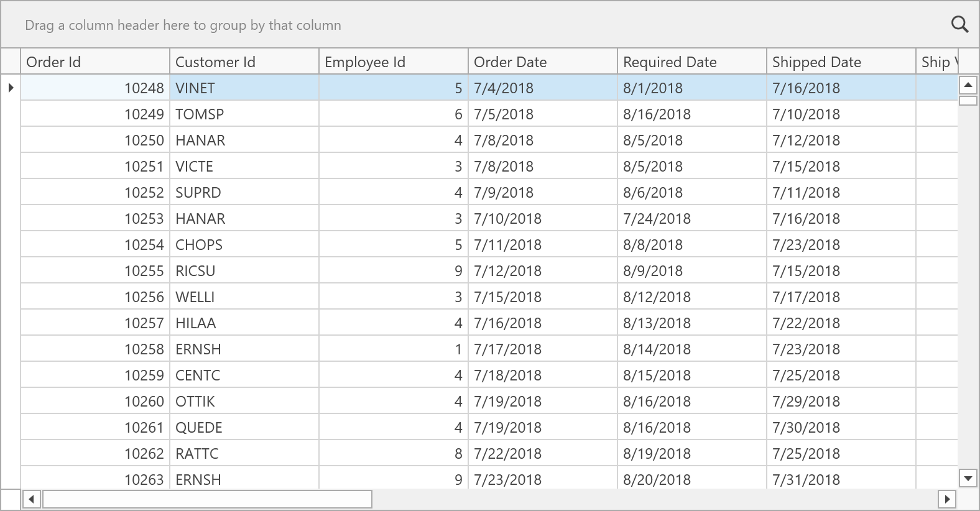Select Customer Id cell WELLI

click(244, 297)
